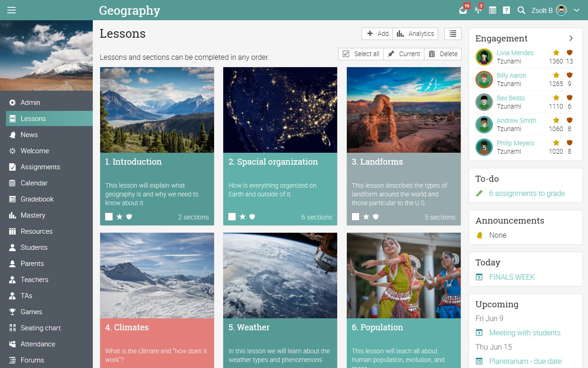This screenshot has height=368, width=588.
Task: Expand the Engagement panel chevron
Action: pyautogui.click(x=571, y=38)
